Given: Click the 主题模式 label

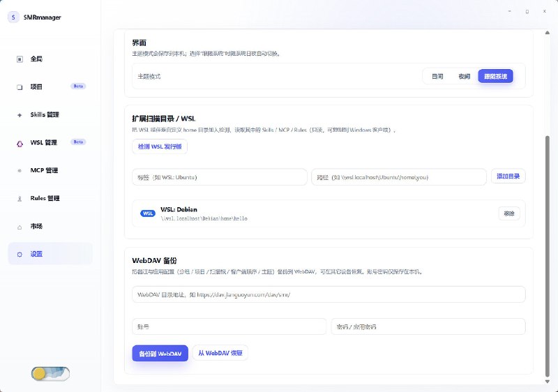Looking at the screenshot, I should [149, 77].
